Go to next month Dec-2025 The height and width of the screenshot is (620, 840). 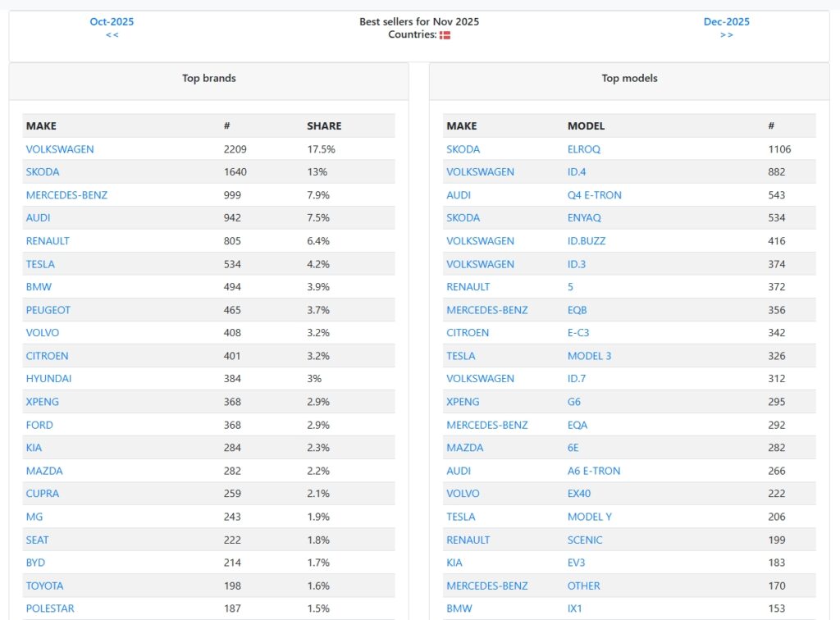click(726, 21)
